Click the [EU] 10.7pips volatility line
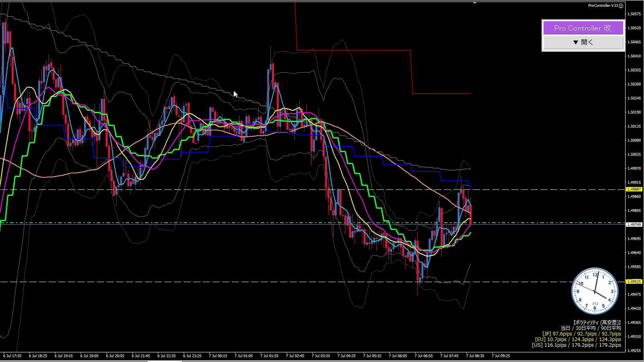The image size is (644, 362). pos(578,340)
